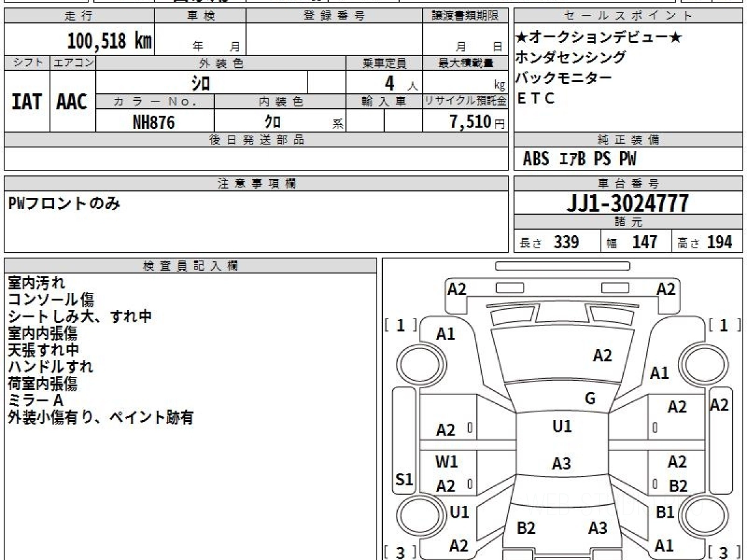
Task: Click the B1 damage mark on the diagram
Action: (665, 512)
